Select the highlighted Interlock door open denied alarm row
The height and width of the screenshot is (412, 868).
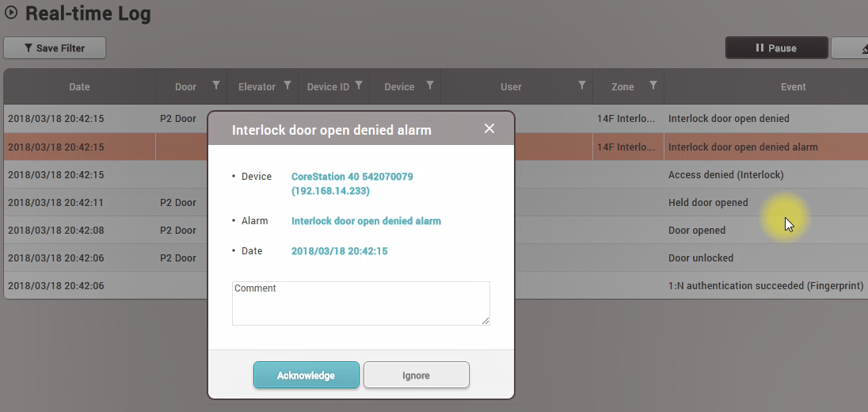point(742,147)
